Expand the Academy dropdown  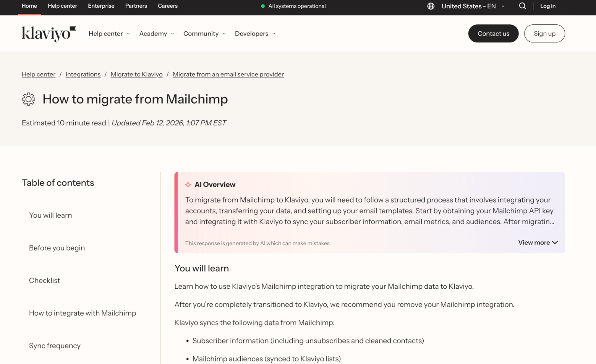(x=156, y=34)
